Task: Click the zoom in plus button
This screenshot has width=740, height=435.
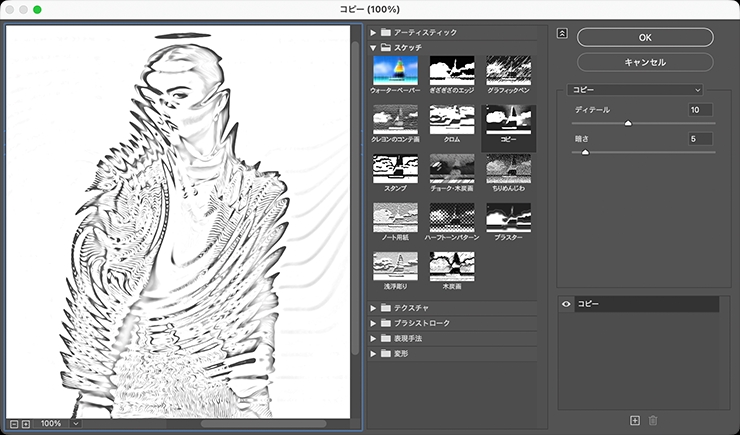Action: [26, 423]
